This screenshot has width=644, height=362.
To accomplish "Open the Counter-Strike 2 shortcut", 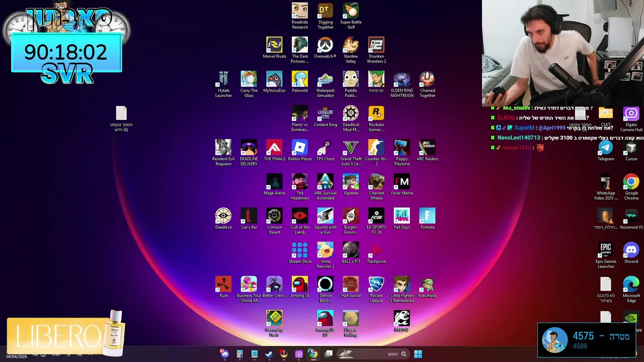I will click(376, 153).
